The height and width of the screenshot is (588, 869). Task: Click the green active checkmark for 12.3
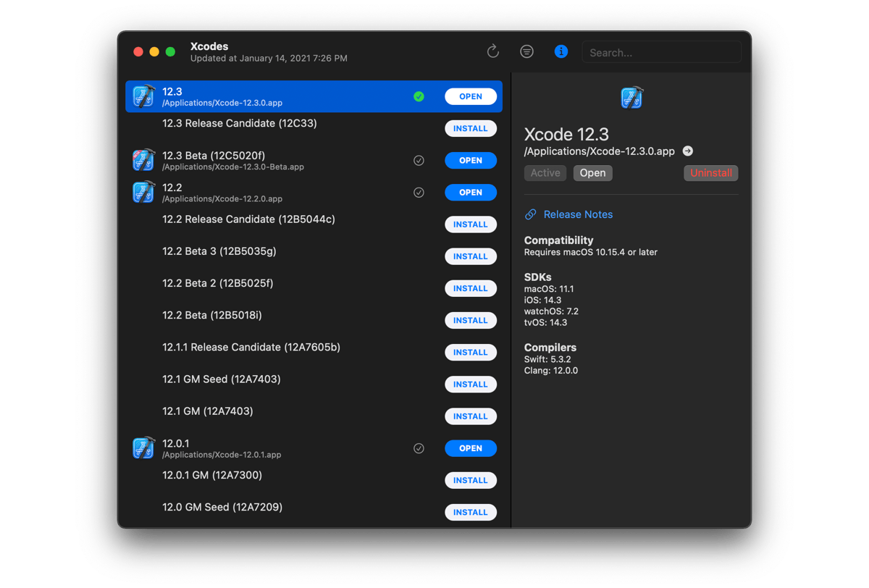pyautogui.click(x=419, y=96)
